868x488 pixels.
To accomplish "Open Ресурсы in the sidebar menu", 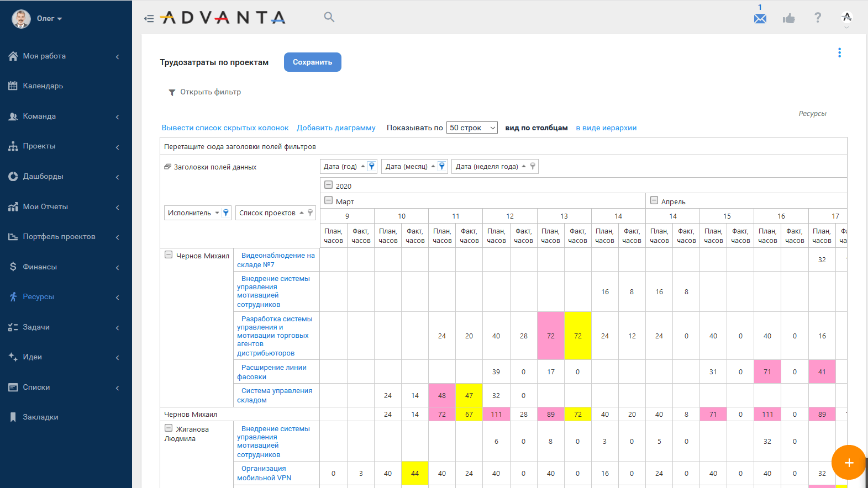I will [39, 296].
